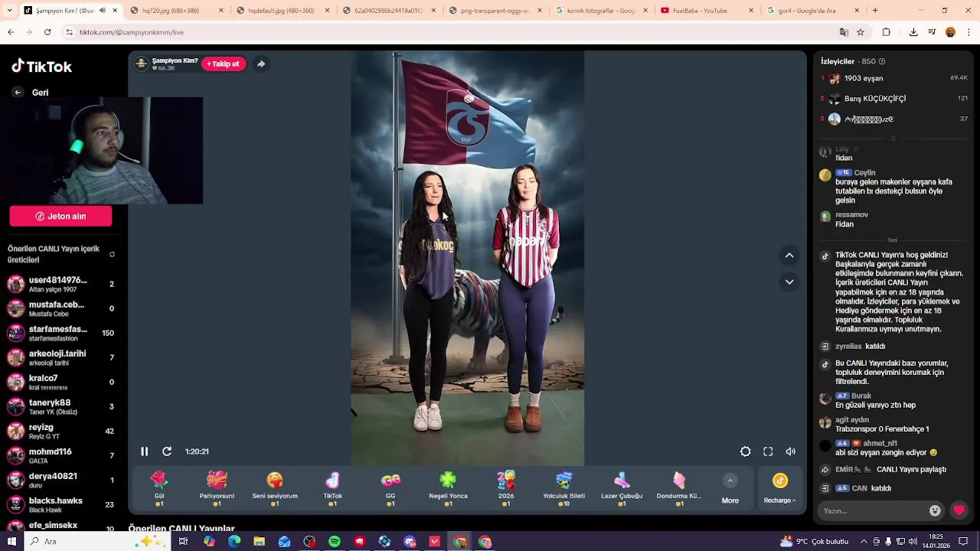The image size is (980, 551).
Task: Open browser tab search dropdown
Action: click(x=11, y=11)
